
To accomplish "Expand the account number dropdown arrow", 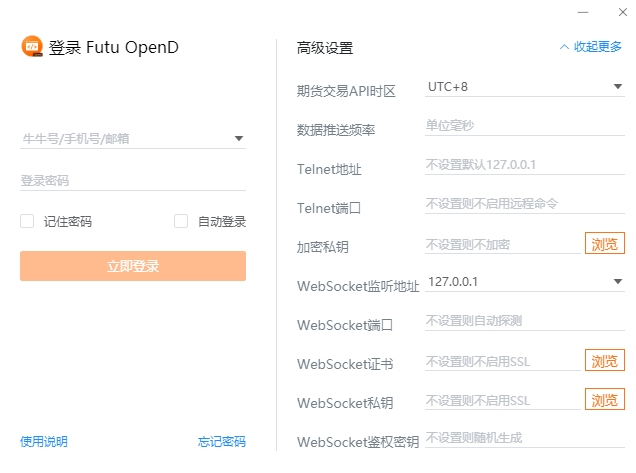I will pyautogui.click(x=239, y=139).
